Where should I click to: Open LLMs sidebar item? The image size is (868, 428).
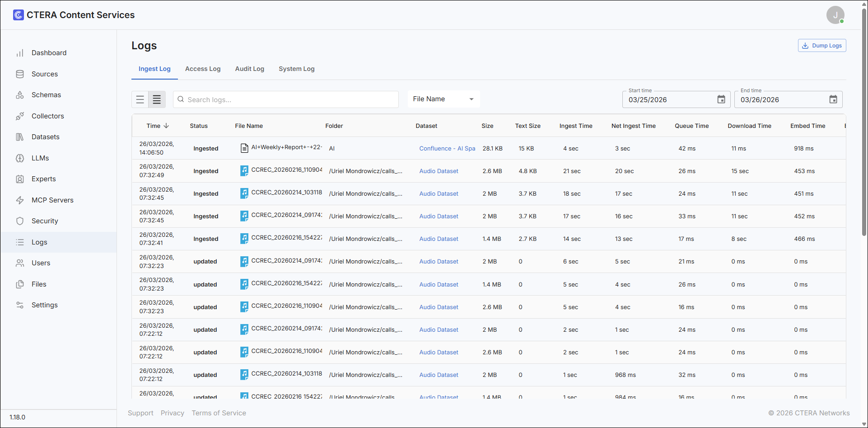pos(58,158)
